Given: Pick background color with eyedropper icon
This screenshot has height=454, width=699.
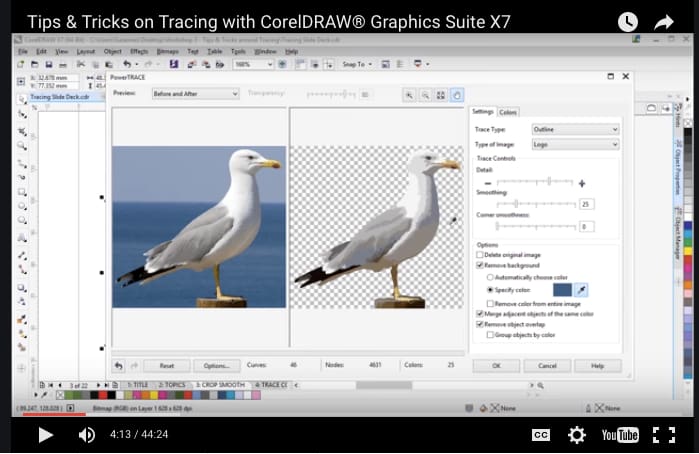Looking at the screenshot, I should (x=581, y=290).
